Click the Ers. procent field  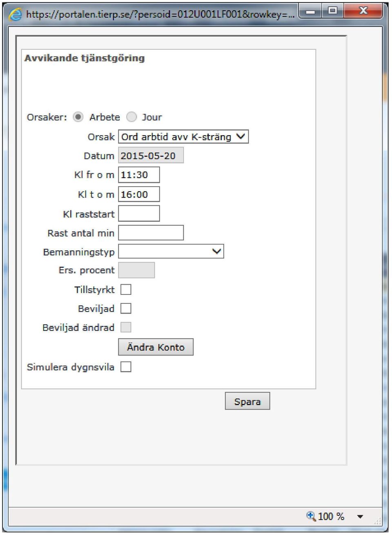coord(136,270)
